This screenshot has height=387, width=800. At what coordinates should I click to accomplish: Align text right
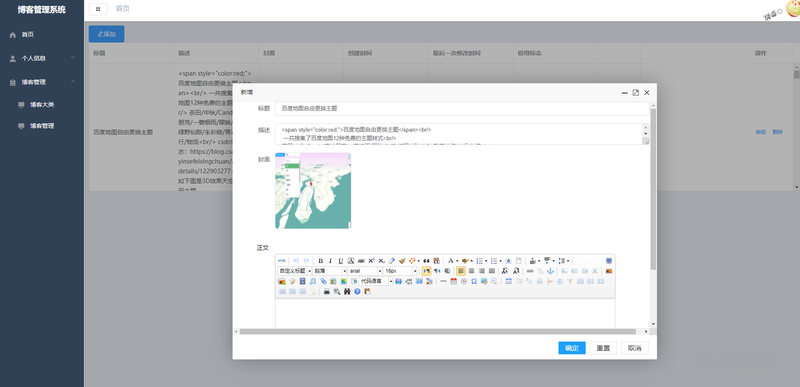pos(481,271)
